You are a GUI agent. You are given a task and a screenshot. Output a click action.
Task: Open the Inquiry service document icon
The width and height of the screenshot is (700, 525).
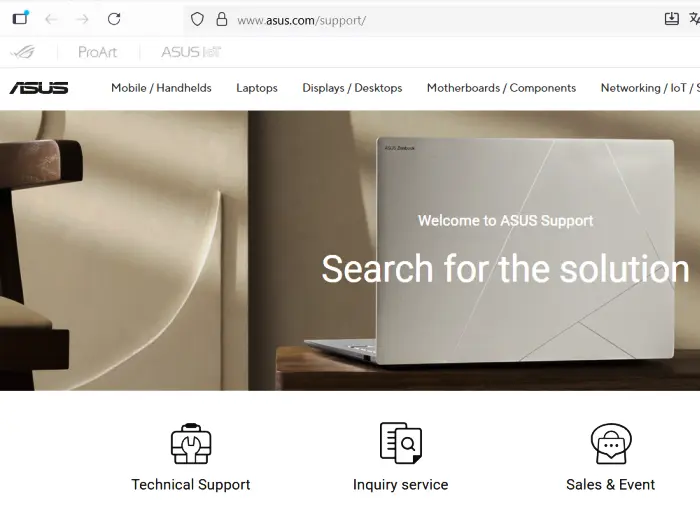(400, 443)
